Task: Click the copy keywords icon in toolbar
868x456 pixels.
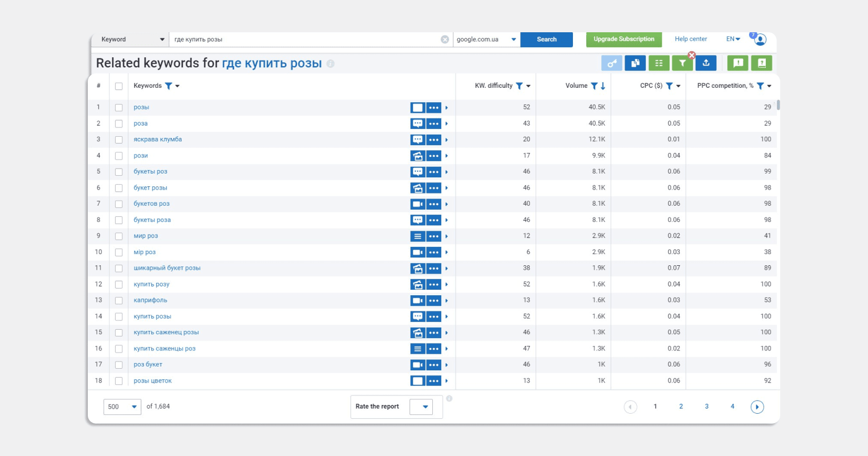Action: click(635, 63)
